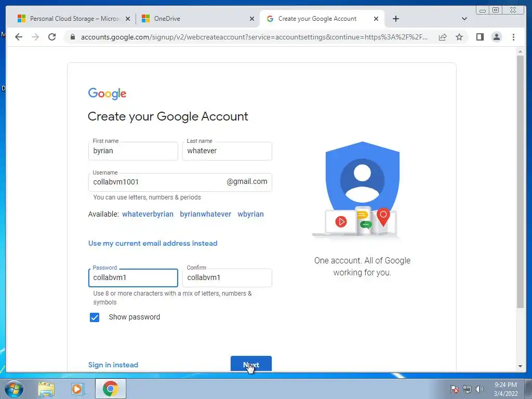The height and width of the screenshot is (399, 532).
Task: Share this page icon in address bar
Action: pyautogui.click(x=443, y=37)
